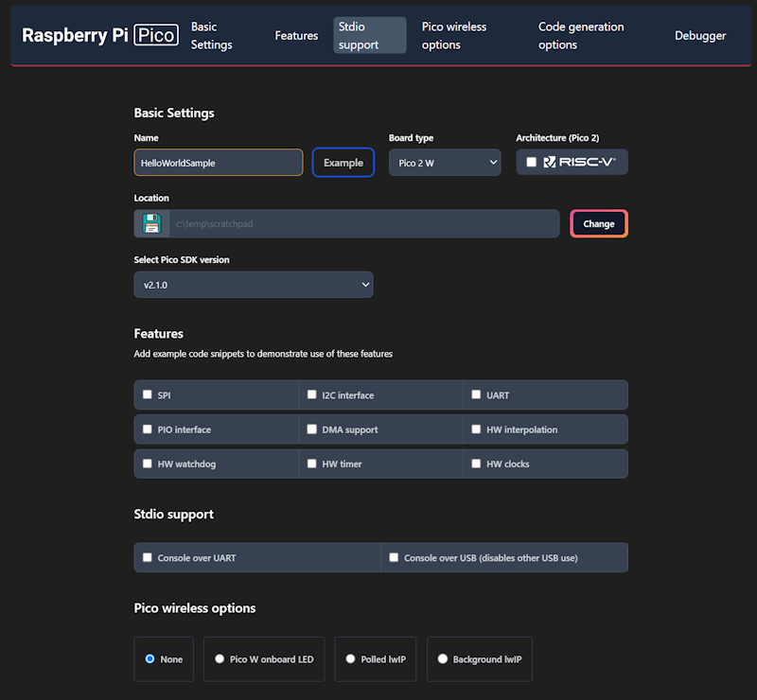Click the Change button for Location
The width and height of the screenshot is (757, 700).
click(x=598, y=223)
